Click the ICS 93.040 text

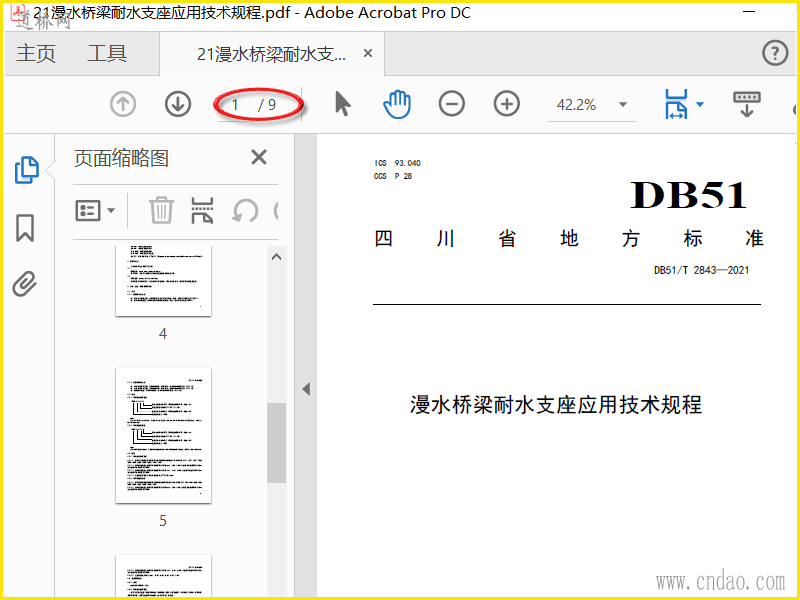397,163
